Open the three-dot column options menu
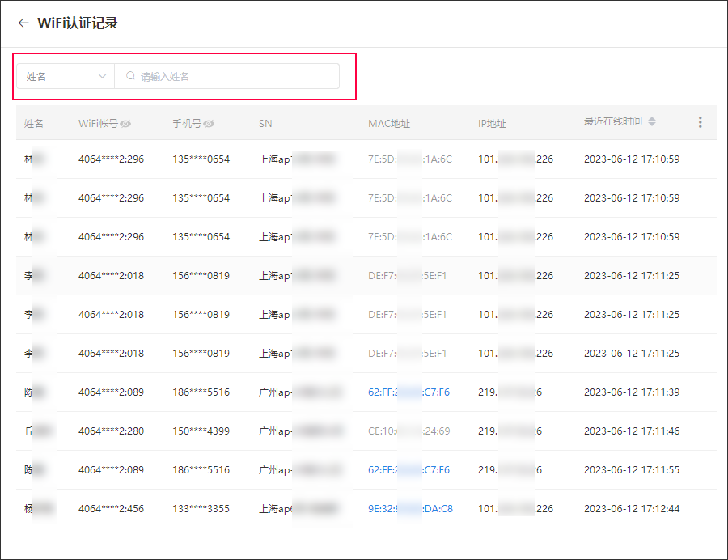728x560 pixels. pos(700,122)
